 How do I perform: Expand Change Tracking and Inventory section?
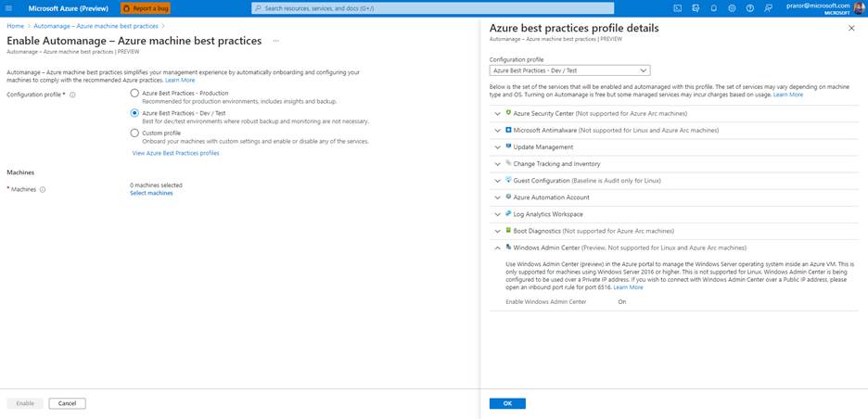[x=497, y=164]
